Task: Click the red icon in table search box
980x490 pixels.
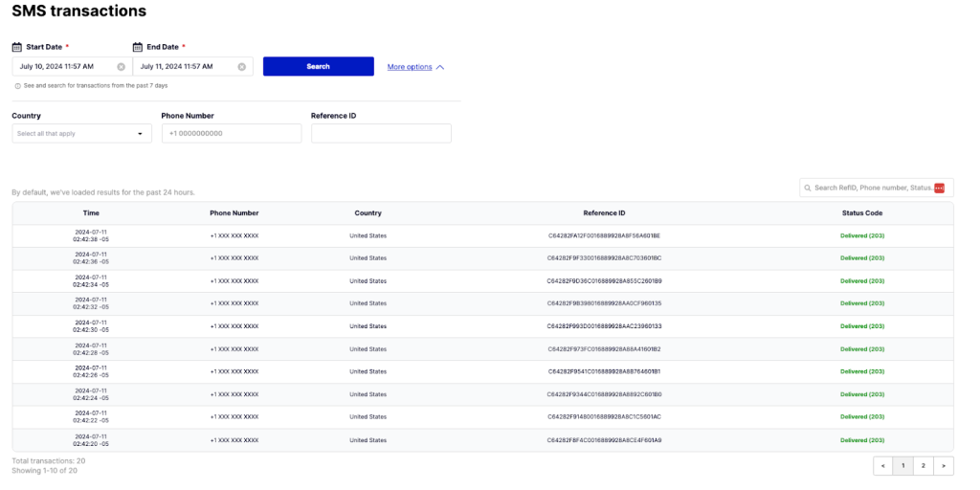Action: tap(939, 188)
